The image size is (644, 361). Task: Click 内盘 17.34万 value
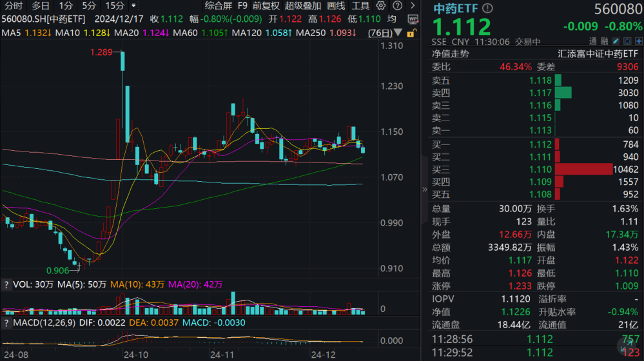coord(622,235)
